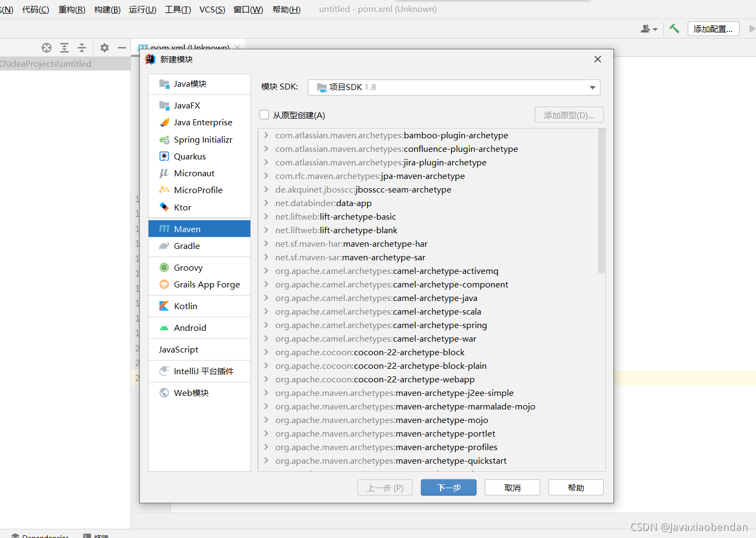The height and width of the screenshot is (538, 756).
Task: Expand jpa-maven-archetype entry
Action: (x=266, y=176)
